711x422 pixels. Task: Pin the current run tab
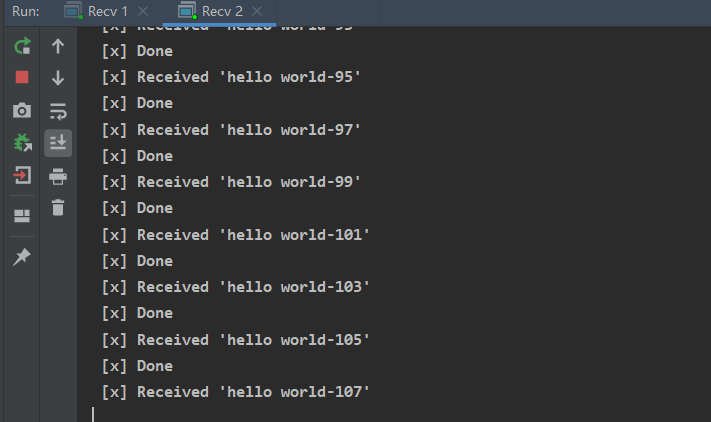[22, 257]
